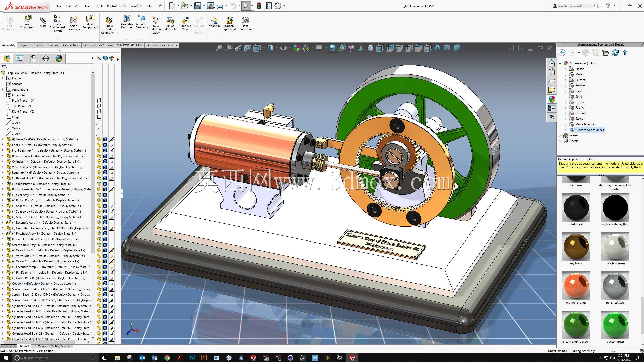Expand the Metal appearances folder
This screenshot has height=362, width=644.
pyautogui.click(x=566, y=74)
